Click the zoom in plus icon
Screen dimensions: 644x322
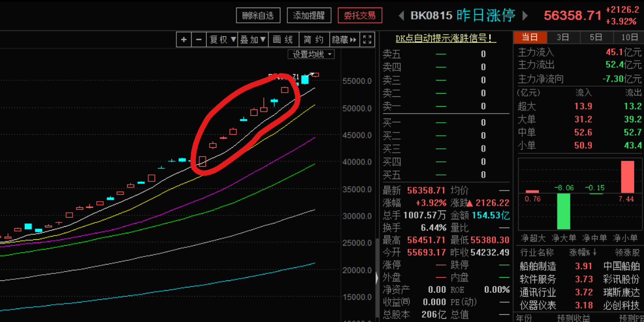point(184,40)
